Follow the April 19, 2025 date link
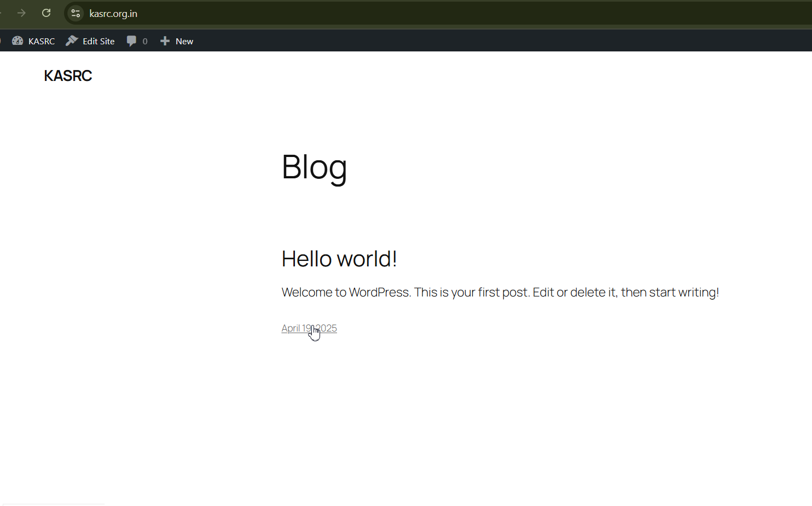Image resolution: width=812 pixels, height=506 pixels. click(295, 328)
